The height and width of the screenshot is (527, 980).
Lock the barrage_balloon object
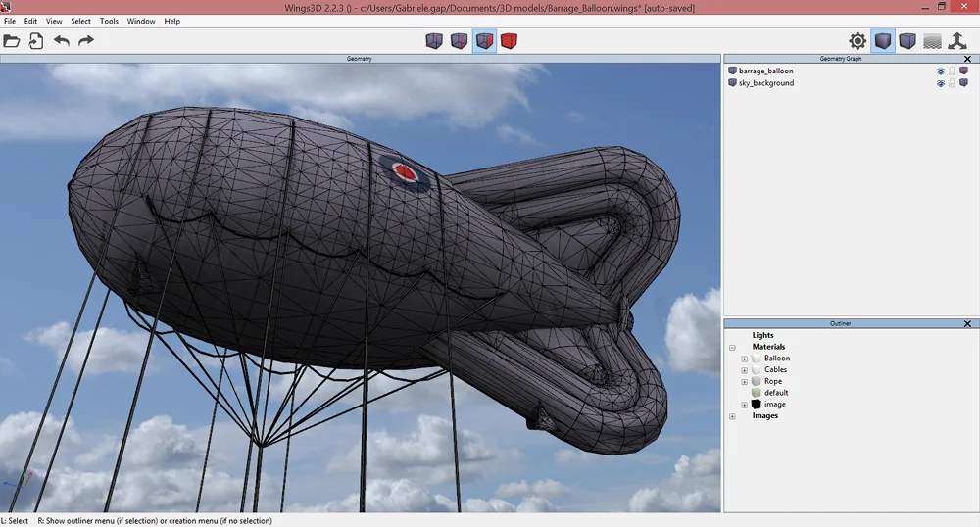coord(952,72)
